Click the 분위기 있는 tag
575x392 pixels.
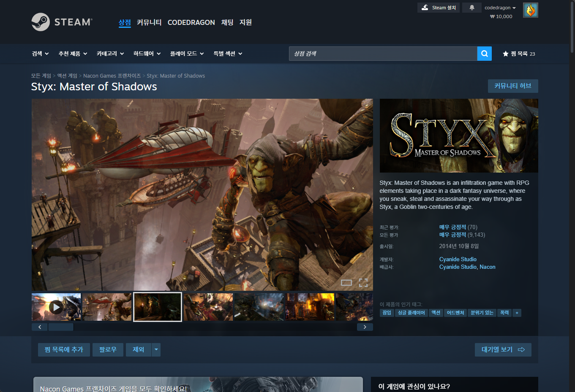482,313
